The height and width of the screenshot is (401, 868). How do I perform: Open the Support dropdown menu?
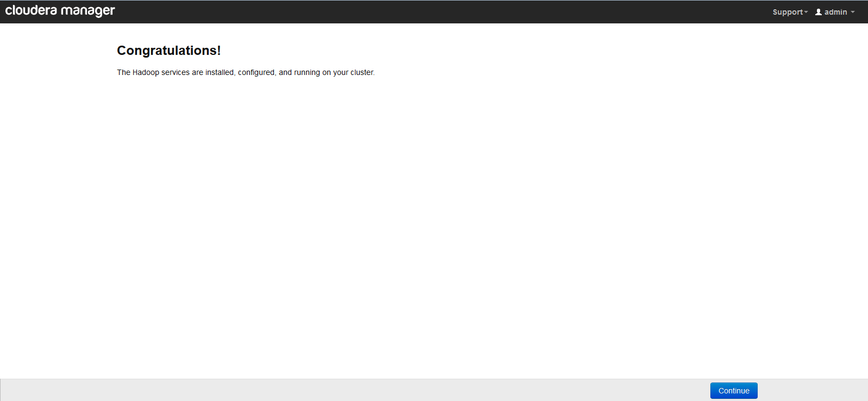[790, 12]
